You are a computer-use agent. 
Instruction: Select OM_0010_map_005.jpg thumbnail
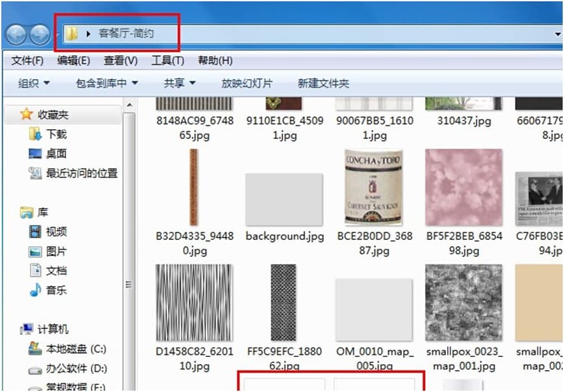[x=374, y=310]
